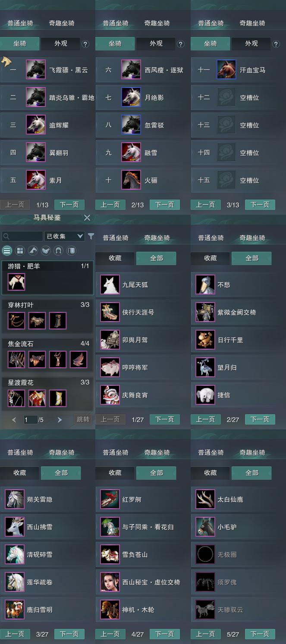Viewport: 286px width, 644px height.
Task: Click the 小毛驴 donkey mount icon
Action: 205,527
